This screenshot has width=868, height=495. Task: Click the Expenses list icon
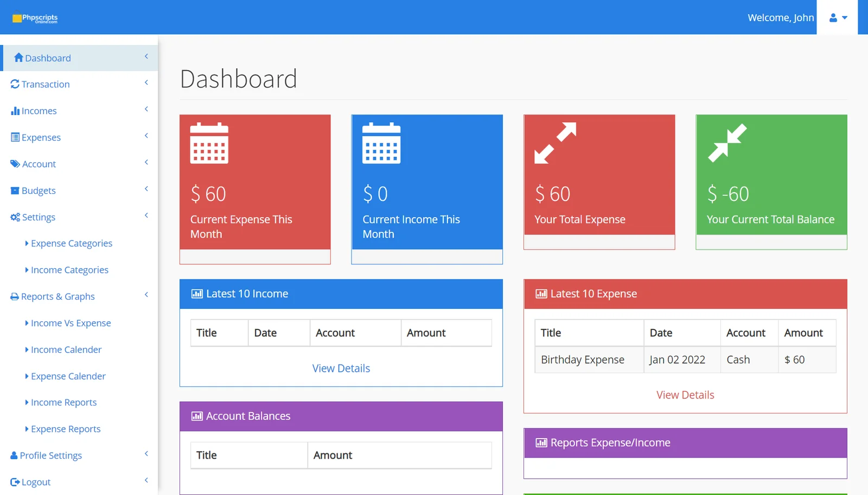coord(15,137)
